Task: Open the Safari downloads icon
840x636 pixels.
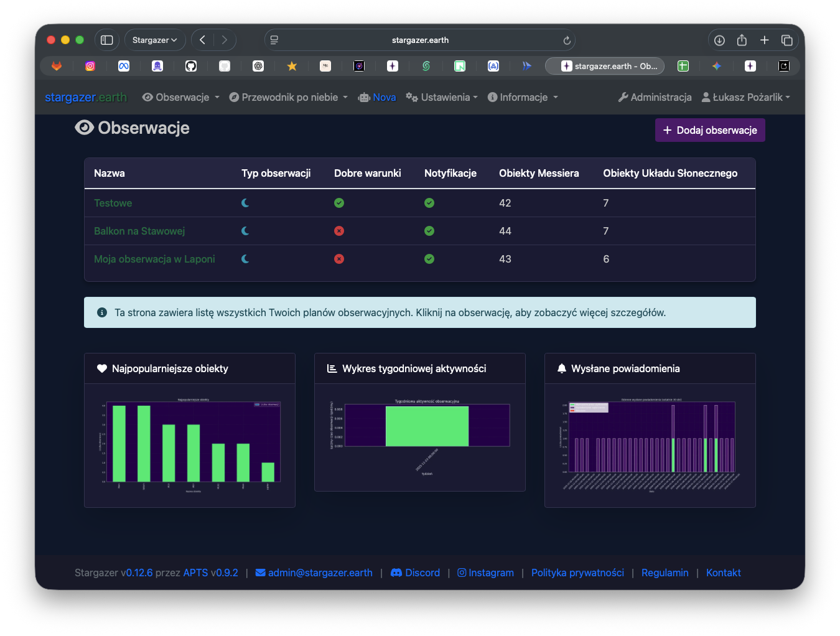Action: click(x=719, y=40)
